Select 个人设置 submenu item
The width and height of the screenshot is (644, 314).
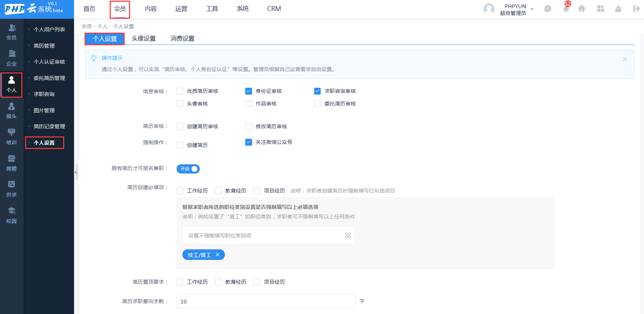tap(44, 143)
